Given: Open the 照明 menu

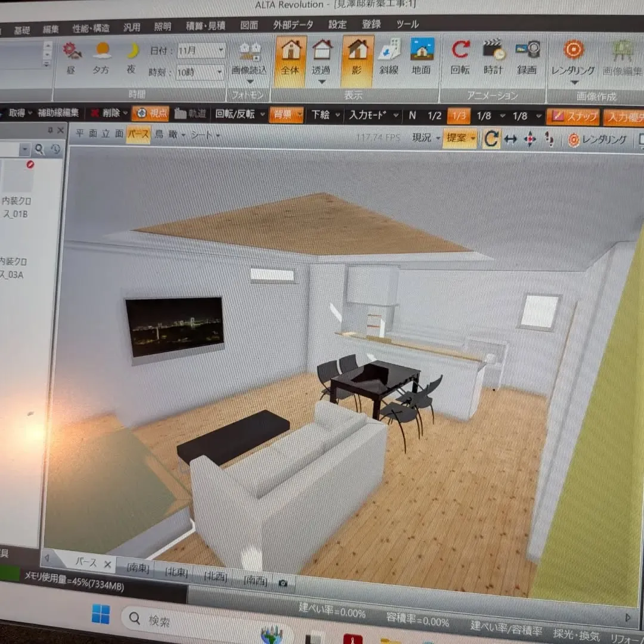Looking at the screenshot, I should (x=162, y=27).
